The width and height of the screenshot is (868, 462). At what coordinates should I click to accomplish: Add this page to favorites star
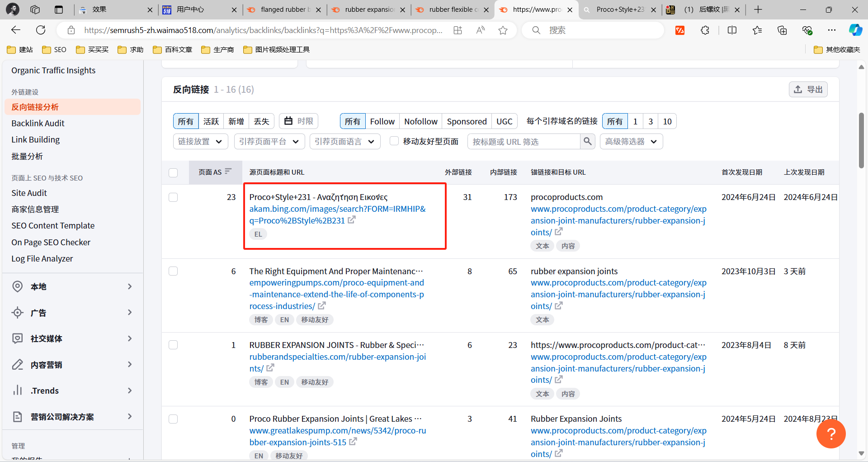(503, 30)
